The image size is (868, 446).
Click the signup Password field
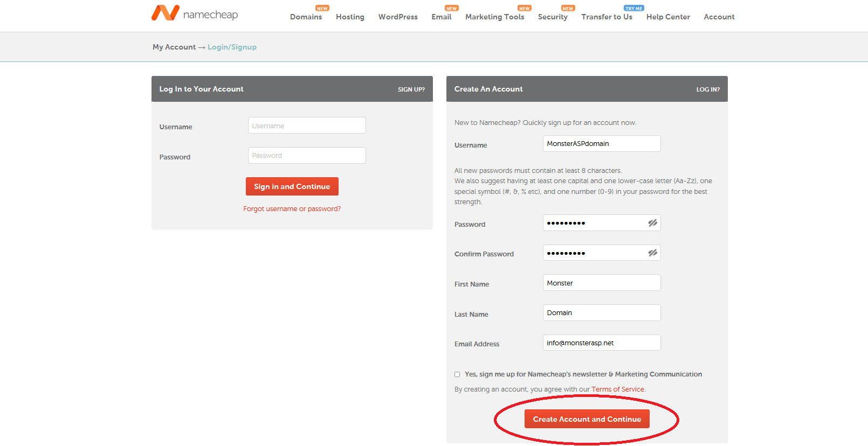602,223
